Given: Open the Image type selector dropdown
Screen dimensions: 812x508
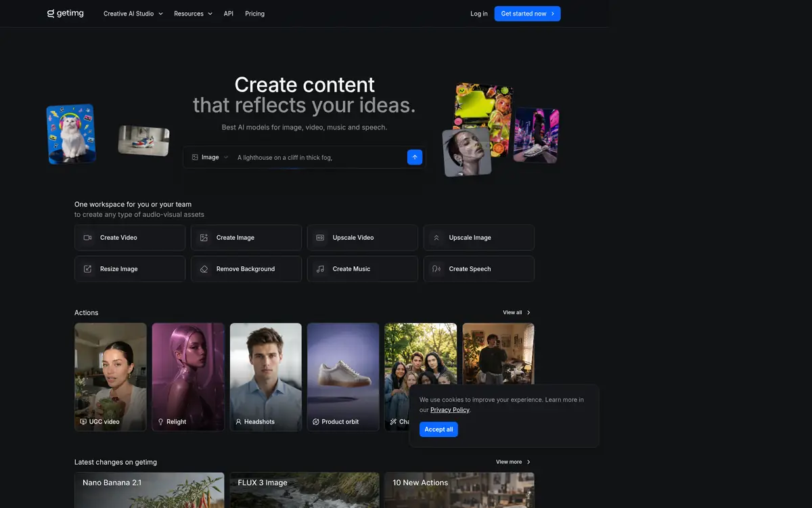Looking at the screenshot, I should pyautogui.click(x=210, y=157).
